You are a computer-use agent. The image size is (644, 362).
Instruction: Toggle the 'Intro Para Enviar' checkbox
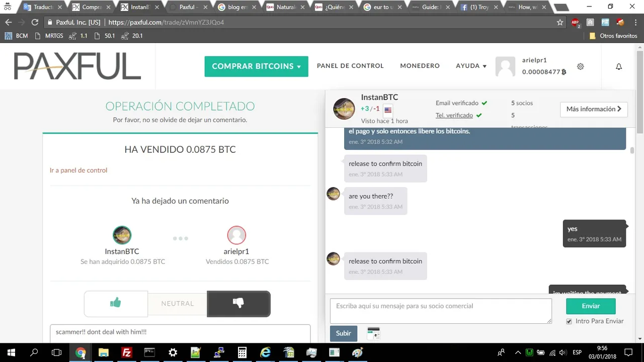pyautogui.click(x=569, y=321)
